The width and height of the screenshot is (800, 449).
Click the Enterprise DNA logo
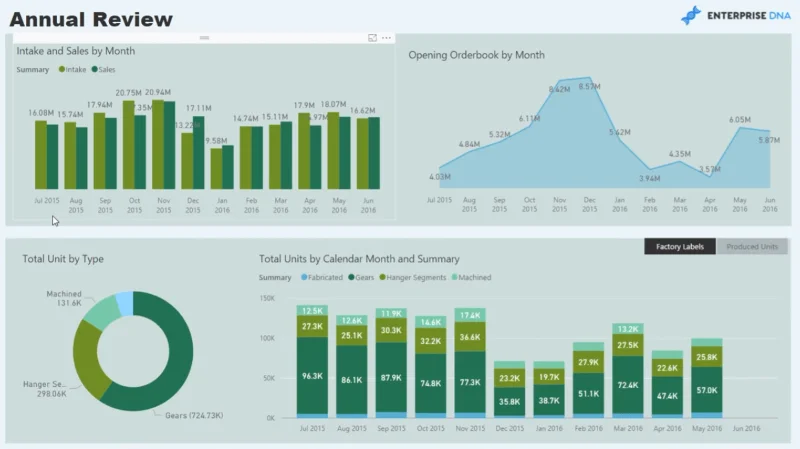[x=736, y=15]
